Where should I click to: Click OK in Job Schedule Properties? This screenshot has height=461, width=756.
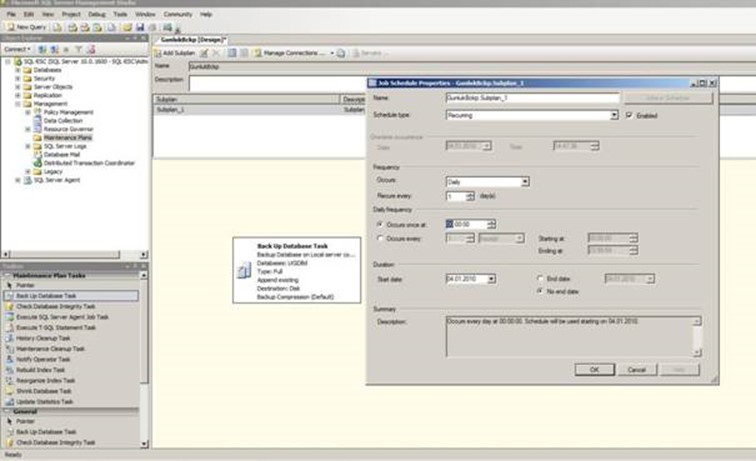(x=593, y=369)
